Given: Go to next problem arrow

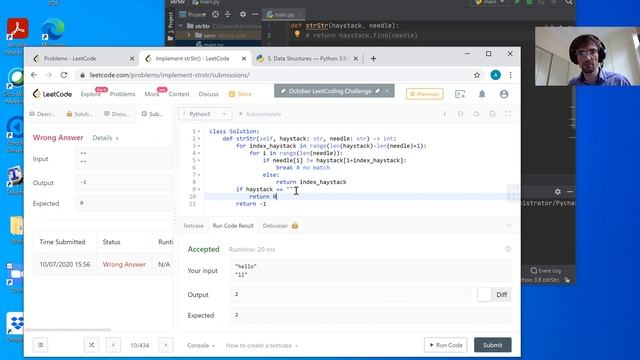Looking at the screenshot, I should [x=166, y=345].
